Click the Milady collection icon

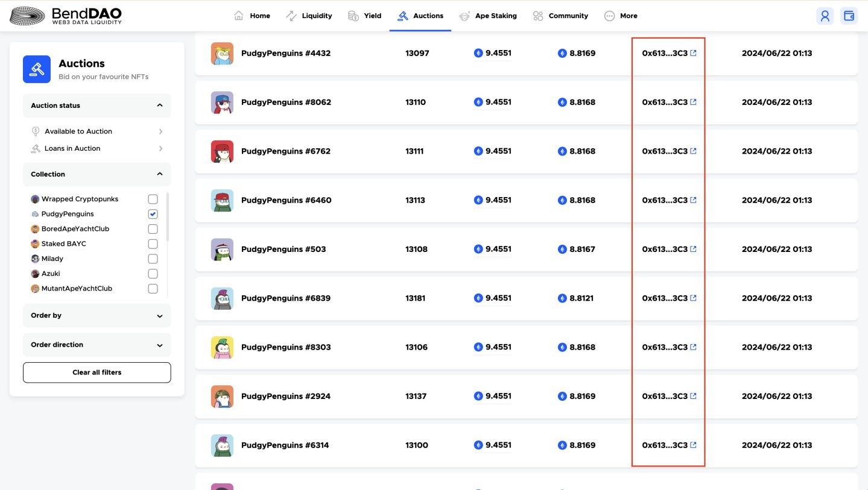(x=35, y=259)
